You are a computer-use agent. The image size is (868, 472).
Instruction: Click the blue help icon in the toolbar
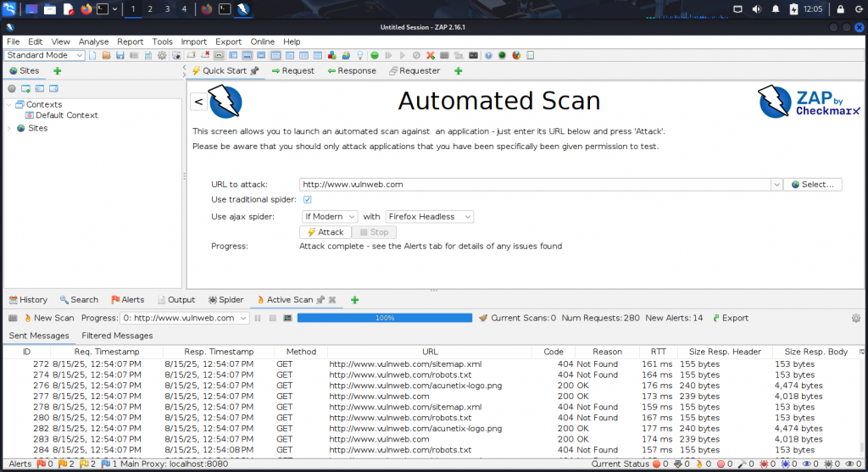488,55
